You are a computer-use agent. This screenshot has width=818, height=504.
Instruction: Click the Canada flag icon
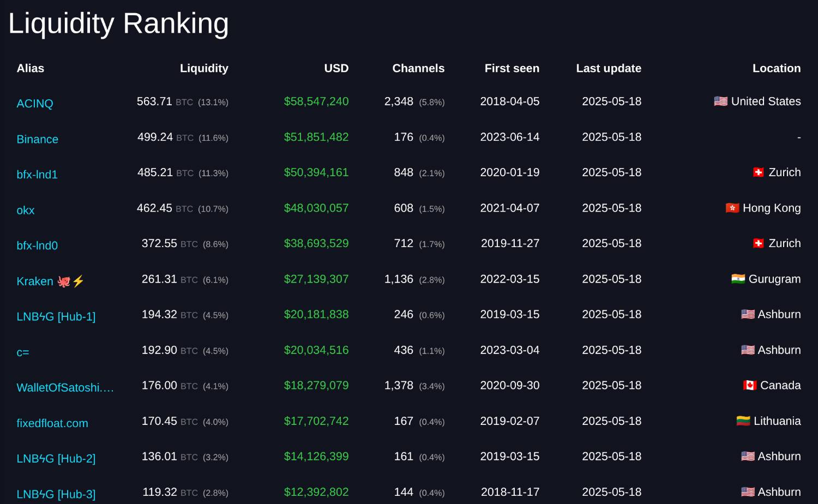[750, 386]
